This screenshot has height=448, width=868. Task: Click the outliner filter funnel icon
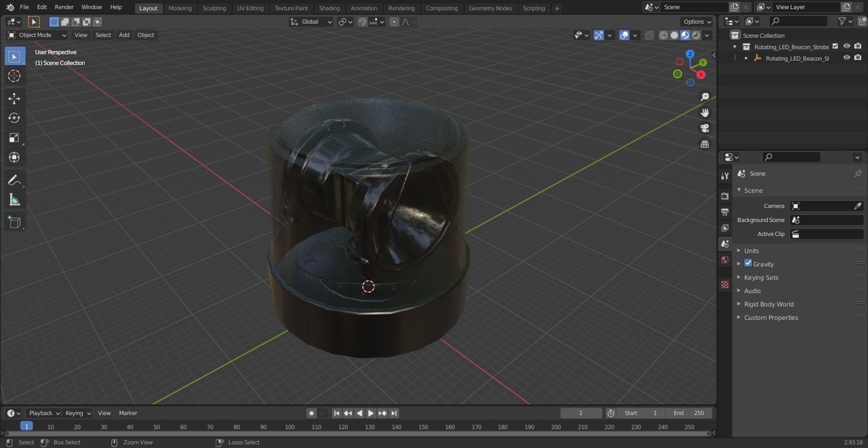pos(841,21)
